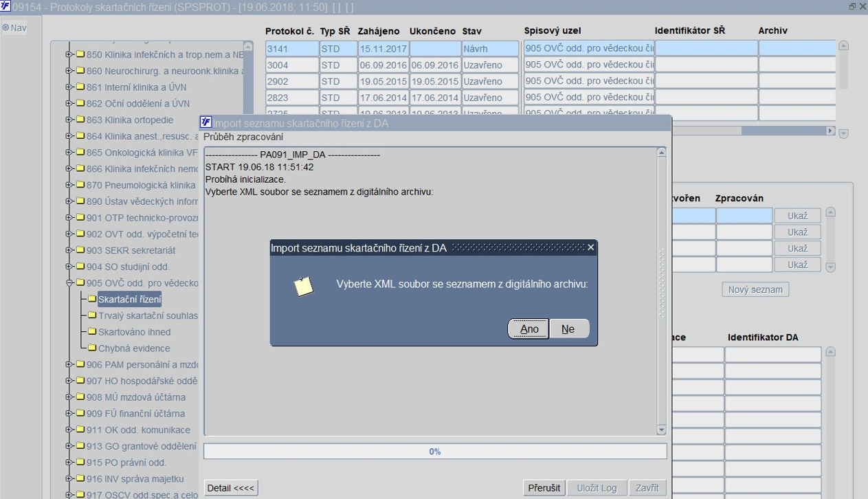This screenshot has width=868, height=499.
Task: Click folder icon of 903 SEKR sekretariát
Action: 80,250
